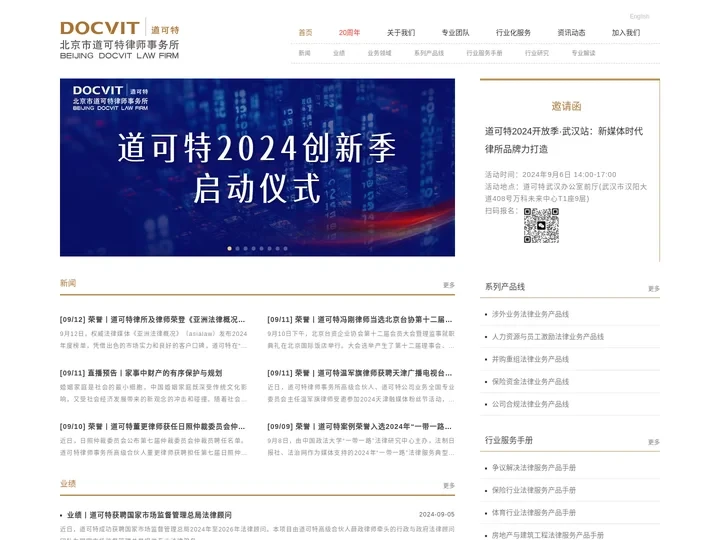Switch to English language

click(639, 17)
